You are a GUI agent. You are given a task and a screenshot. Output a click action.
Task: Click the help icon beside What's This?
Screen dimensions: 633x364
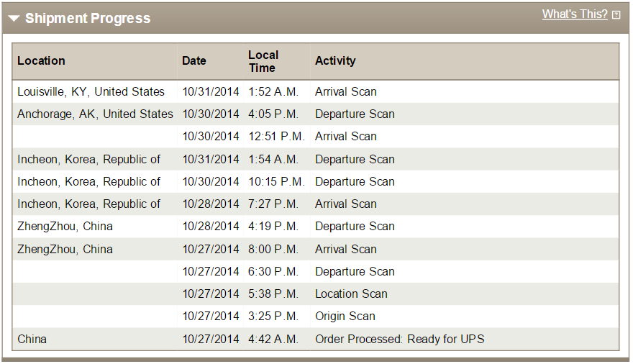616,15
